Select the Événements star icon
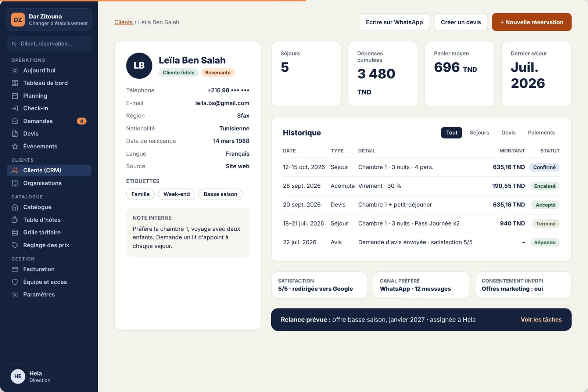This screenshot has height=392, width=588. point(15,146)
